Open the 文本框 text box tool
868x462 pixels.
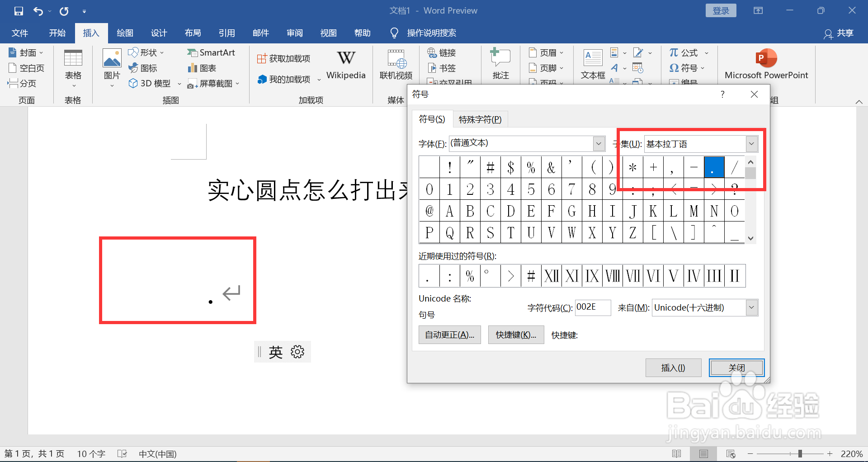(x=592, y=63)
